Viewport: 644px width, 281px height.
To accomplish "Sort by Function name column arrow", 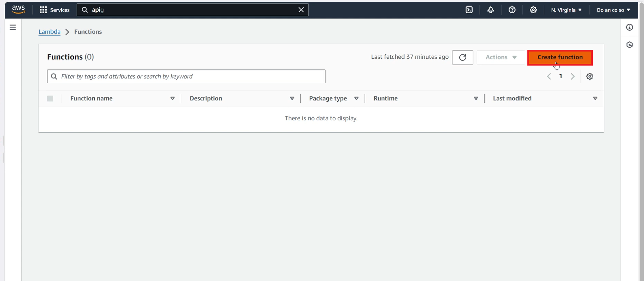I will [x=172, y=98].
